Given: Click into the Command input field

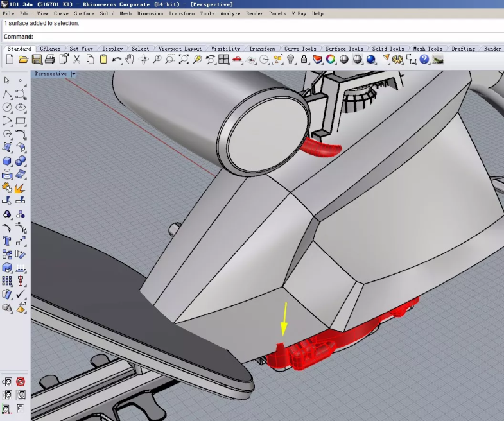Looking at the screenshot, I should tap(257, 37).
